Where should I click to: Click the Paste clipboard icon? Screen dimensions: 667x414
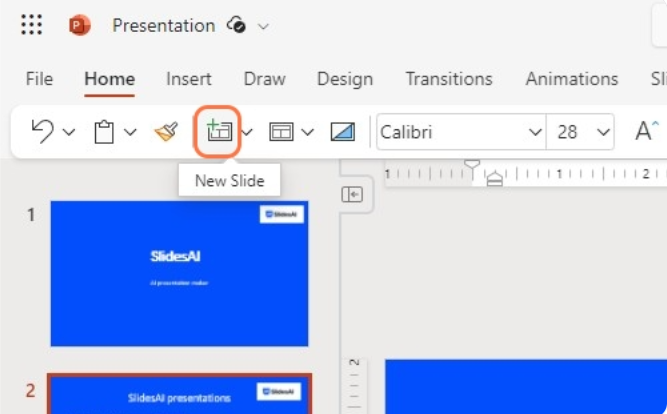coord(104,131)
